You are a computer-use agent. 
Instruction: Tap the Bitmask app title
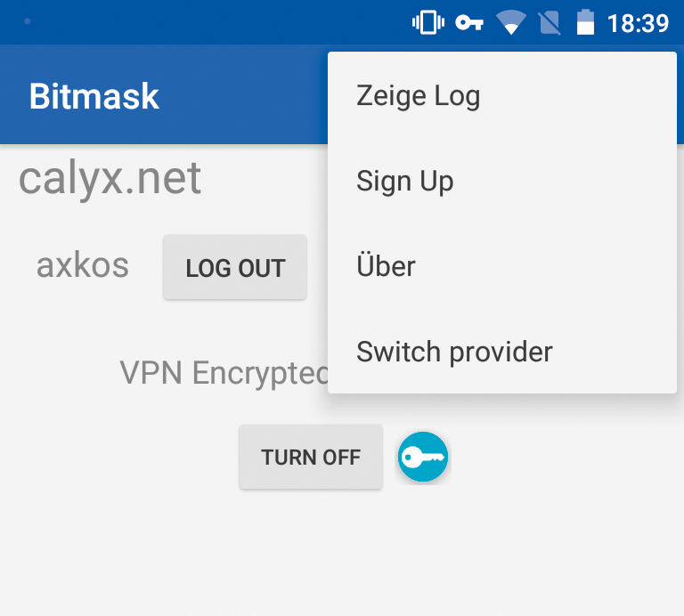click(94, 96)
